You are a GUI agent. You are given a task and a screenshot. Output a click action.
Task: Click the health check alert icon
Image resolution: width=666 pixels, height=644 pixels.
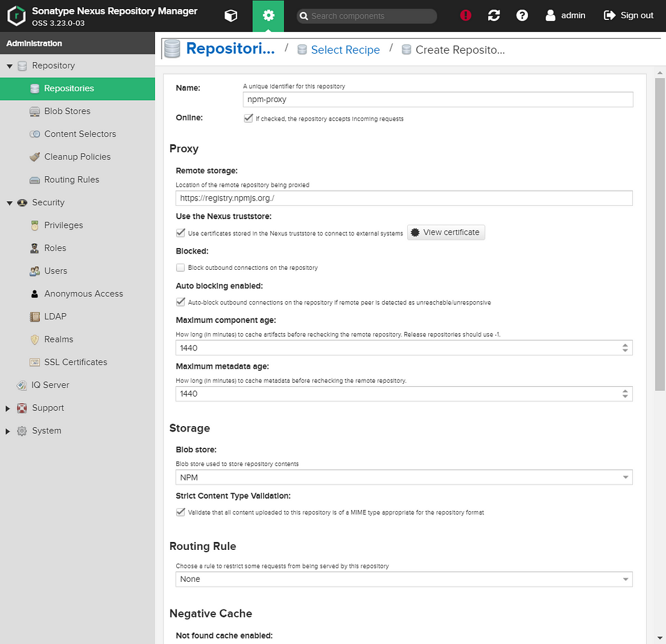465,16
